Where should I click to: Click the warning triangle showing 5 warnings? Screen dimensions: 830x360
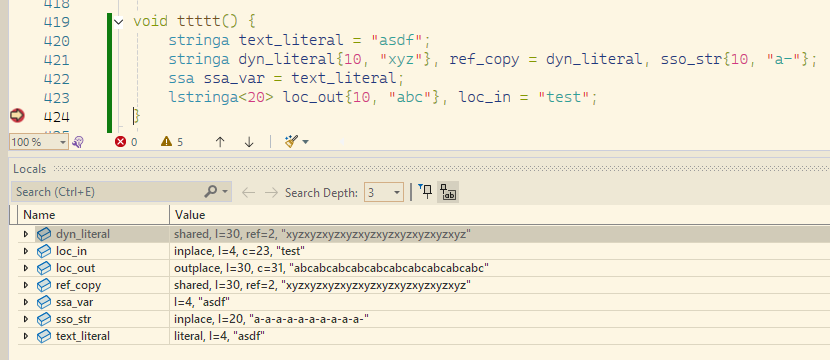click(x=167, y=141)
